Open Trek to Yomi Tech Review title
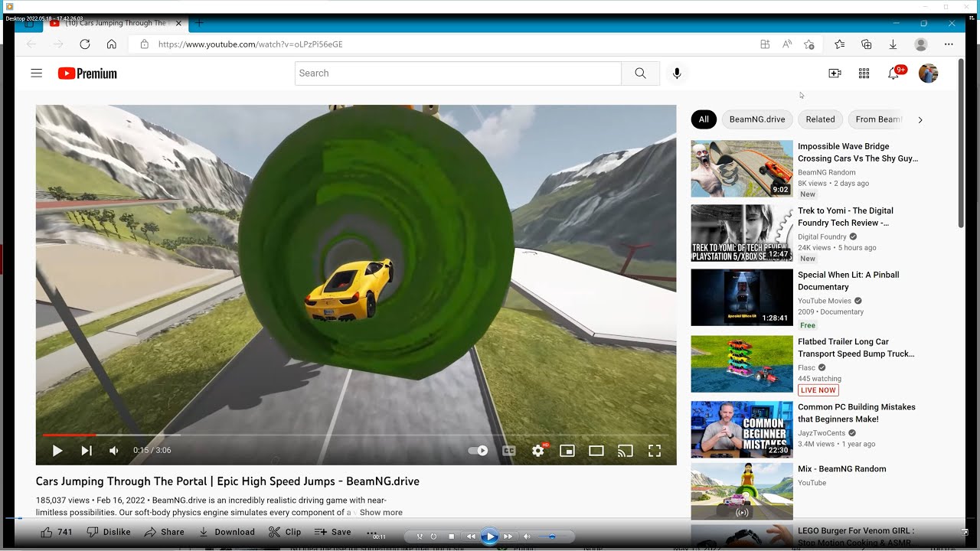980x551 pixels. coord(845,217)
